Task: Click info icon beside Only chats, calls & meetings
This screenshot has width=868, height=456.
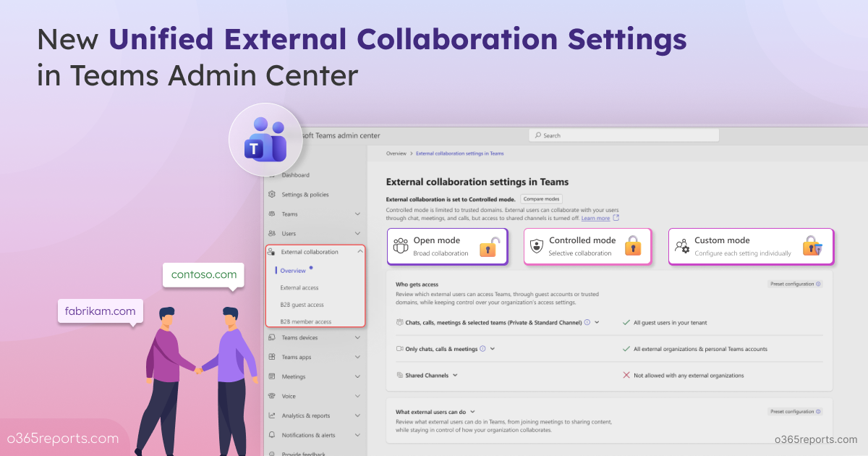Action: [x=482, y=349]
